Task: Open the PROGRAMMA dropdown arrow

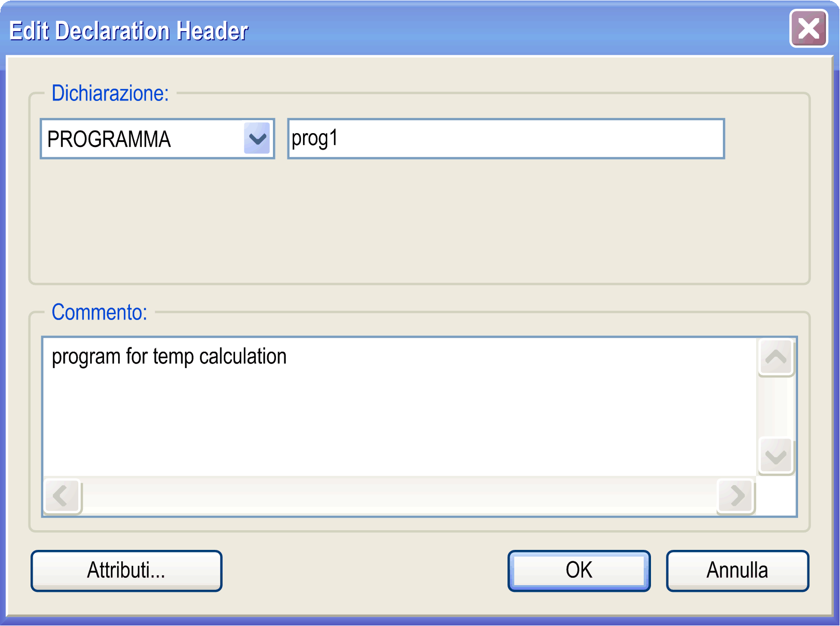Action: click(x=257, y=138)
